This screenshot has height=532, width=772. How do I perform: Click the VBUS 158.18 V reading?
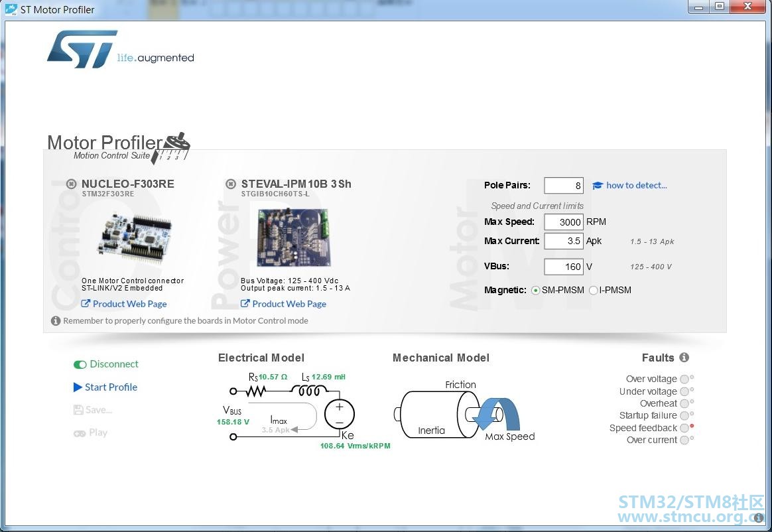233,422
